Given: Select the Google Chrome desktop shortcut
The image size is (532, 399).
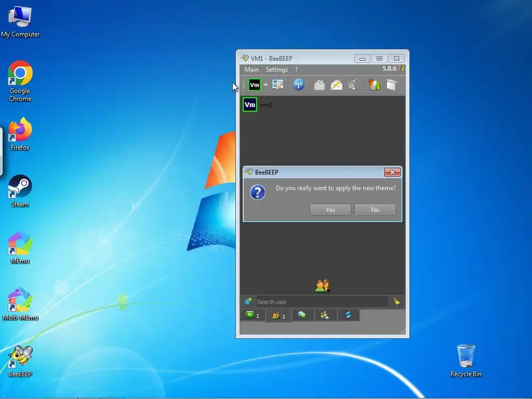Looking at the screenshot, I should (20, 82).
